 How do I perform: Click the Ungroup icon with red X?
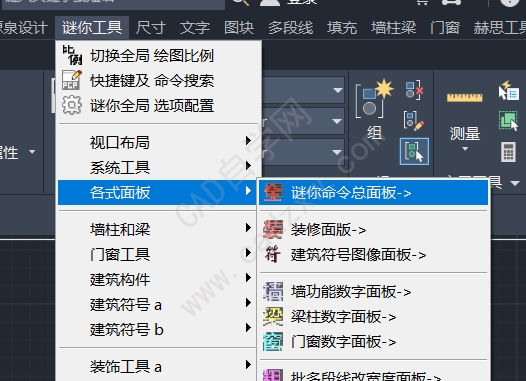point(414,90)
